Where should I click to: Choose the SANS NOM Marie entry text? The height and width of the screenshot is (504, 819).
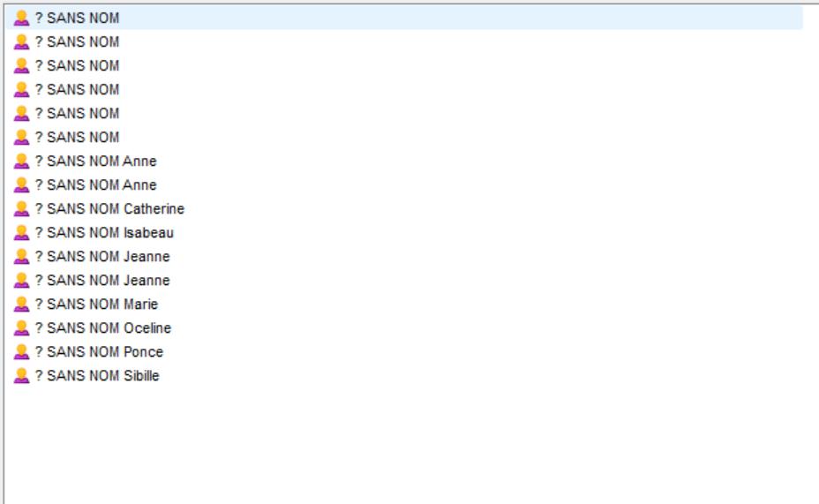pyautogui.click(x=96, y=305)
